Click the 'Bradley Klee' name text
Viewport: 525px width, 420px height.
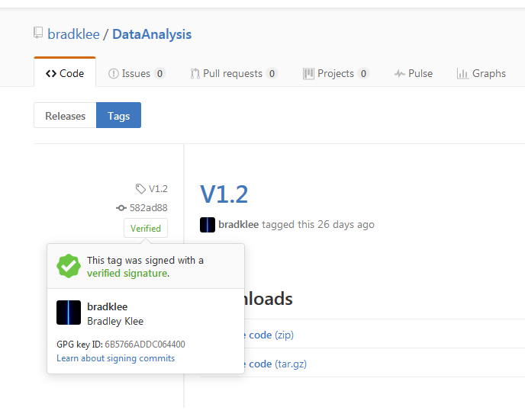(115, 321)
